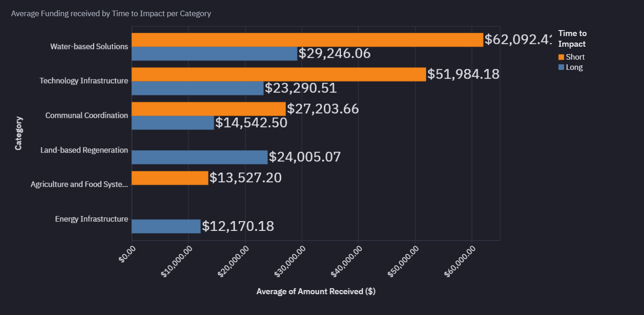
Task: Click the blue Long legend swatch
Action: [x=561, y=67]
